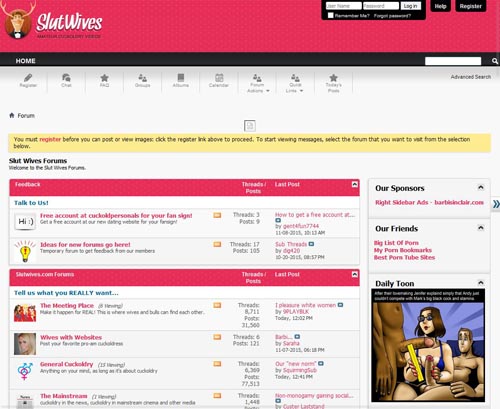Click the search magnifier icon

(495, 61)
